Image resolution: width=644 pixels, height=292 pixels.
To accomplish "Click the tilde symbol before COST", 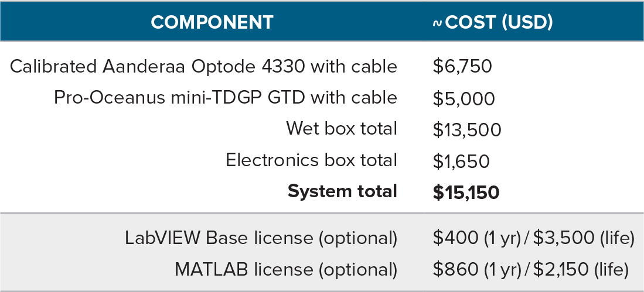I will 437,23.
